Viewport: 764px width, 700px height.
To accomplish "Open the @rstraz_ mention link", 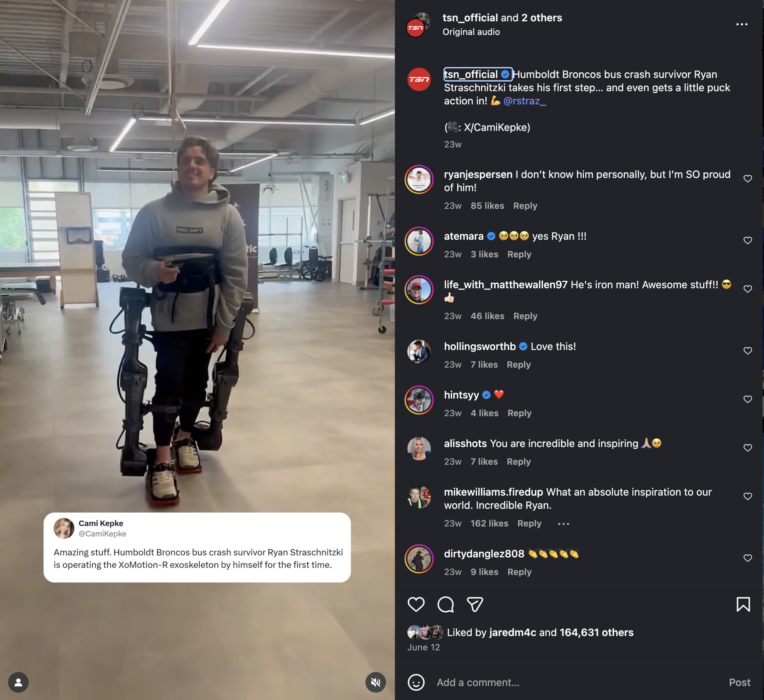I will click(x=525, y=101).
